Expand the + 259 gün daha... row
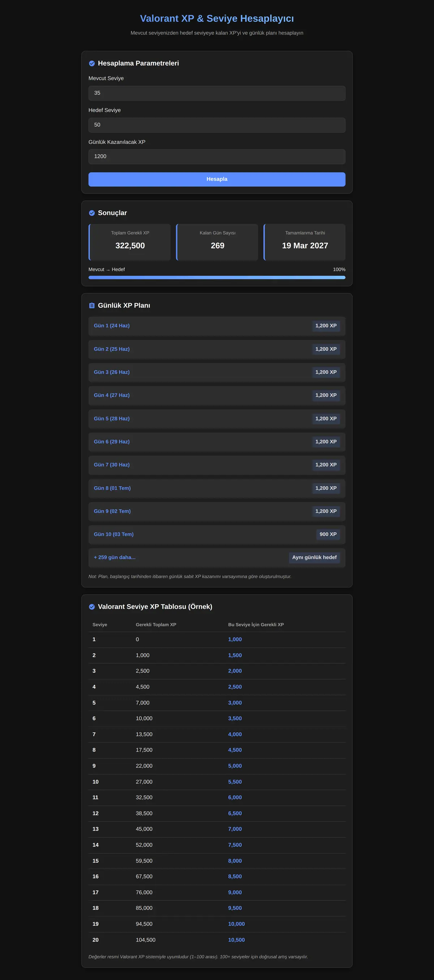Viewport: 434px width, 980px height. point(217,558)
